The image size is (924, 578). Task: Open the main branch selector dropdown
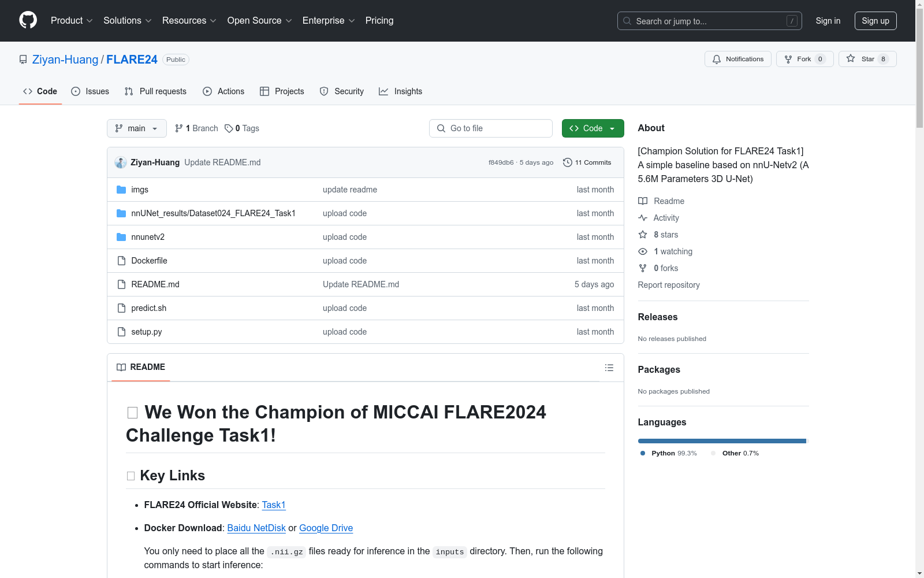click(x=137, y=128)
